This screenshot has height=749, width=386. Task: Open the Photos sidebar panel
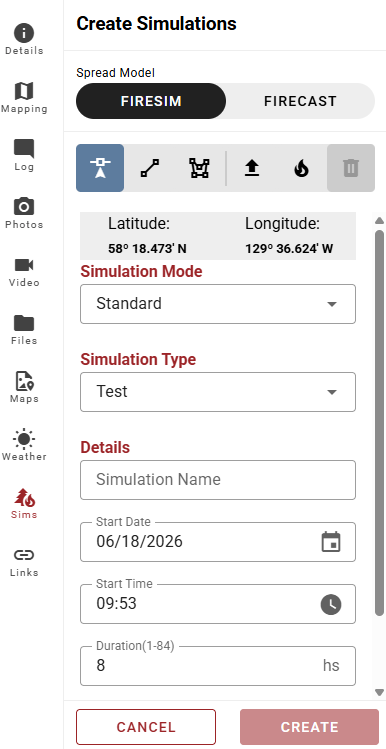point(24,214)
